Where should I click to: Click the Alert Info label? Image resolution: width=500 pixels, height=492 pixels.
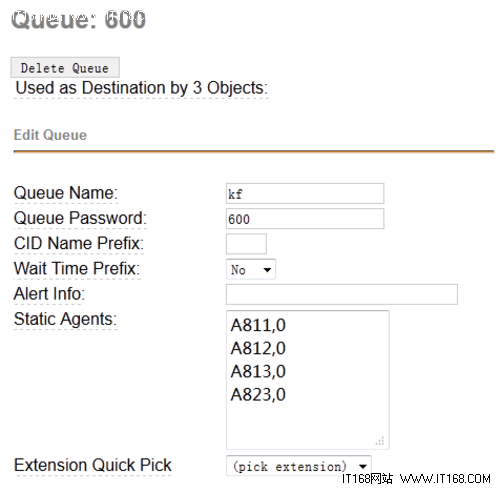(x=49, y=294)
